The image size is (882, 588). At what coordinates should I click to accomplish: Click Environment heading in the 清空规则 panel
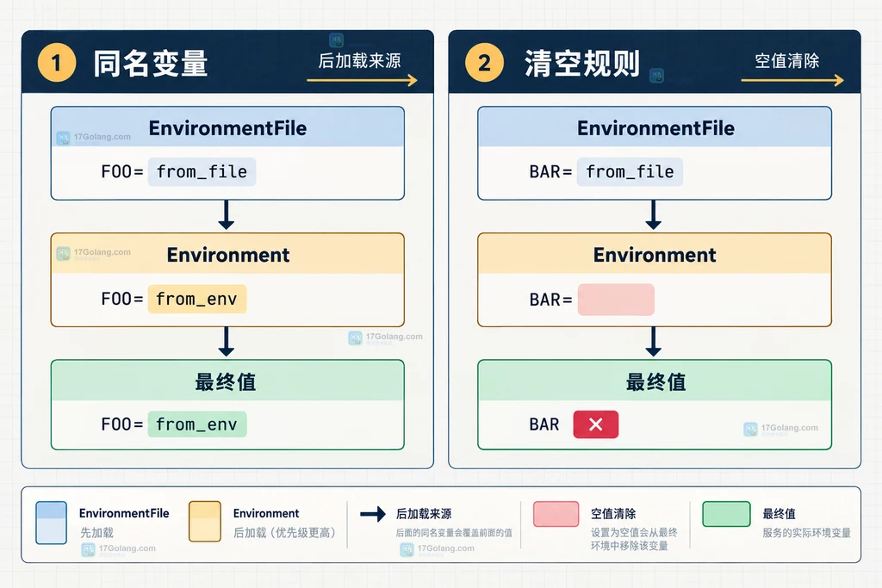[655, 255]
